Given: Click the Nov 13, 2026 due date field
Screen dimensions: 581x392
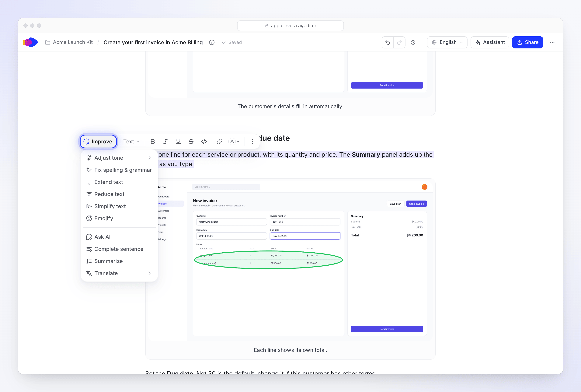Looking at the screenshot, I should [x=305, y=236].
